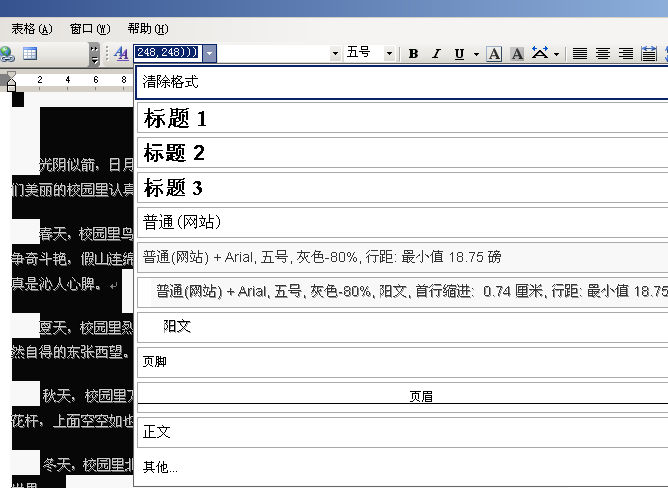This screenshot has width=668, height=488.
Task: Click the insert hyperlink globe icon
Action: pos(7,54)
